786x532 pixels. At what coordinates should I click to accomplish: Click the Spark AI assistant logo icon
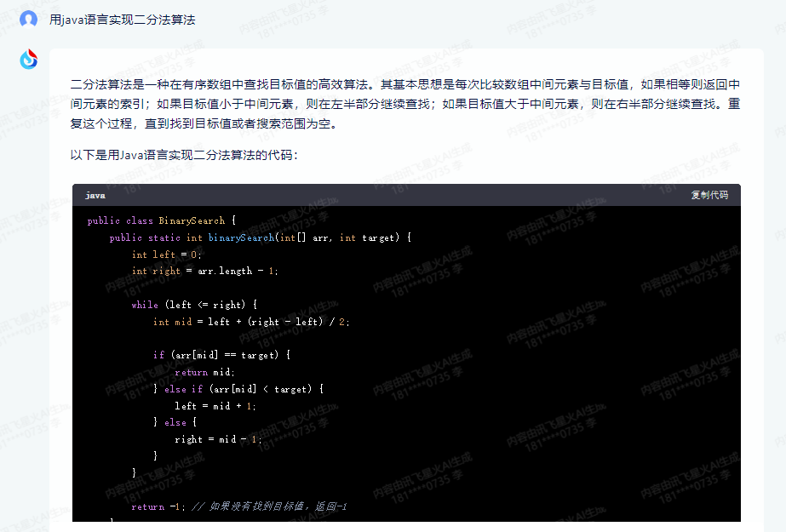point(28,60)
